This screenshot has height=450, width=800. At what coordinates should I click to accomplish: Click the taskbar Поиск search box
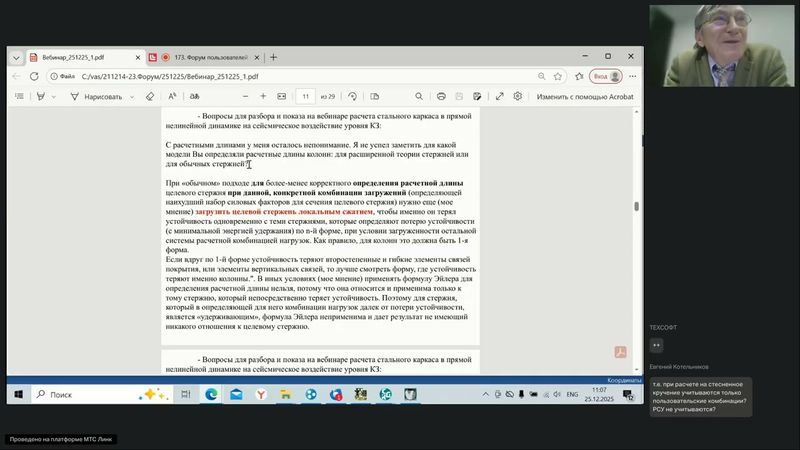(x=101, y=394)
